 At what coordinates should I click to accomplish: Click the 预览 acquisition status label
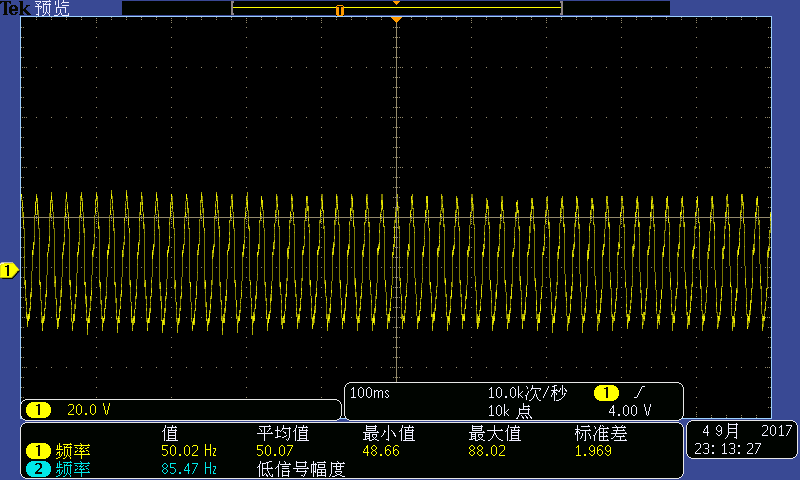click(x=52, y=8)
